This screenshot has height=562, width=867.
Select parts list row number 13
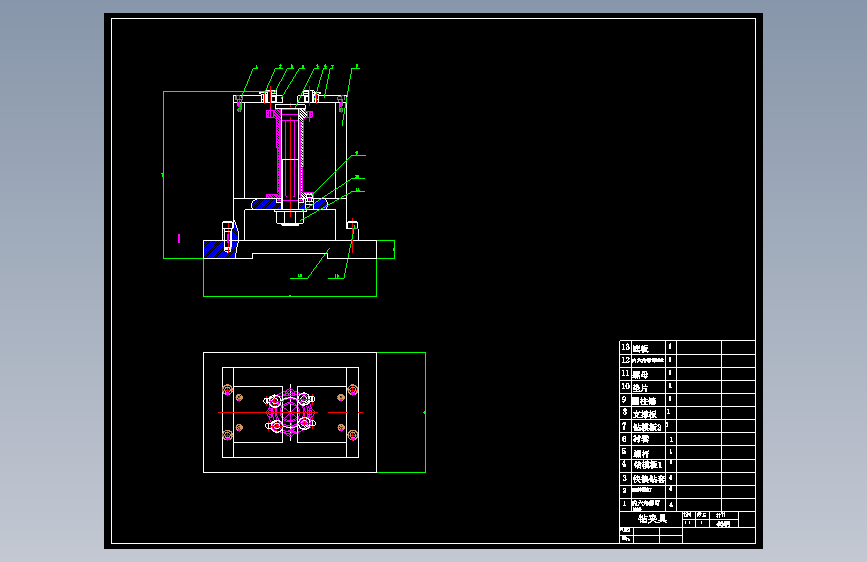coord(687,347)
